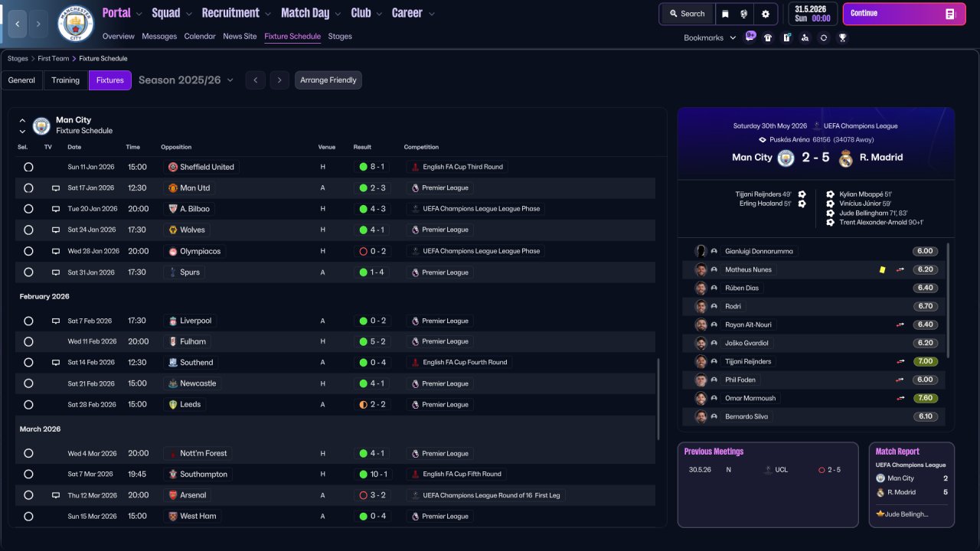The height and width of the screenshot is (551, 980).
Task: Go back with the left arrow button
Action: tap(18, 24)
